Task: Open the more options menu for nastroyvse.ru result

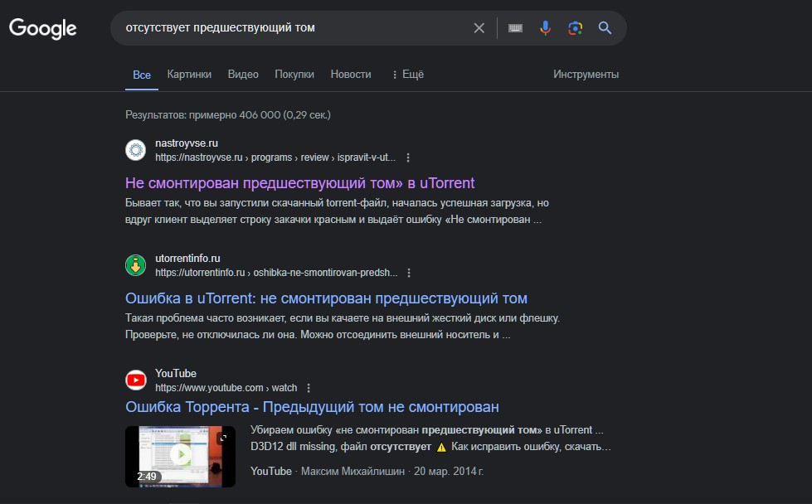Action: point(408,157)
